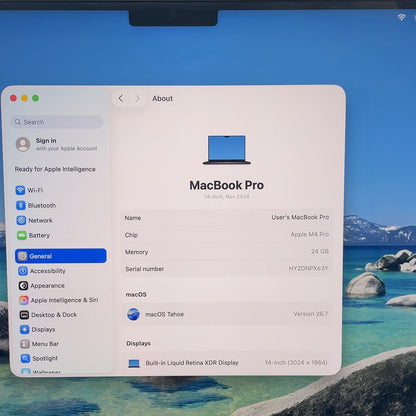Open the Desktop & Dock icon
Image resolution: width=416 pixels, height=416 pixels.
(x=24, y=315)
